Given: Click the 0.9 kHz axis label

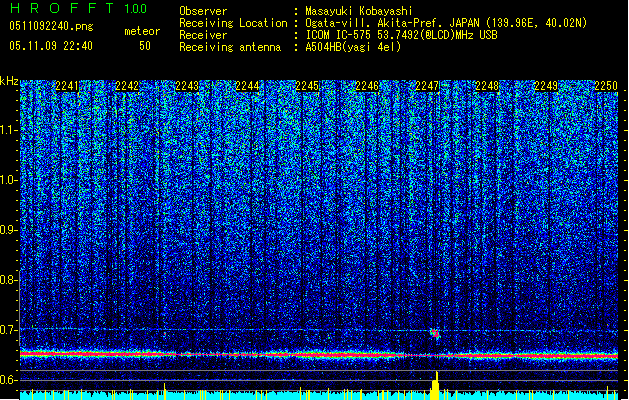Looking at the screenshot, I should 8,230.
